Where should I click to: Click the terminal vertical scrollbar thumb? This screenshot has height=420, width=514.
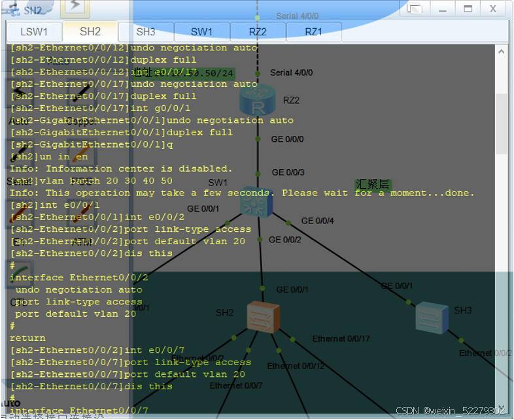click(501, 123)
